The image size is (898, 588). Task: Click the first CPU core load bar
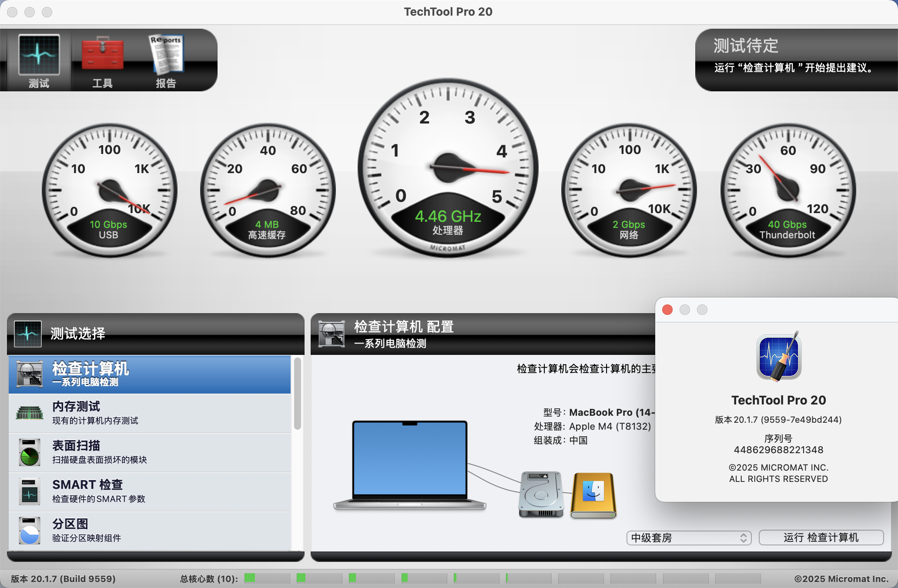[267, 578]
